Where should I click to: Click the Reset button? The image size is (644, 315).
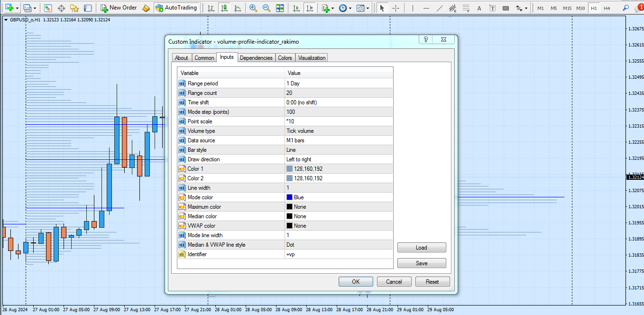pyautogui.click(x=432, y=282)
